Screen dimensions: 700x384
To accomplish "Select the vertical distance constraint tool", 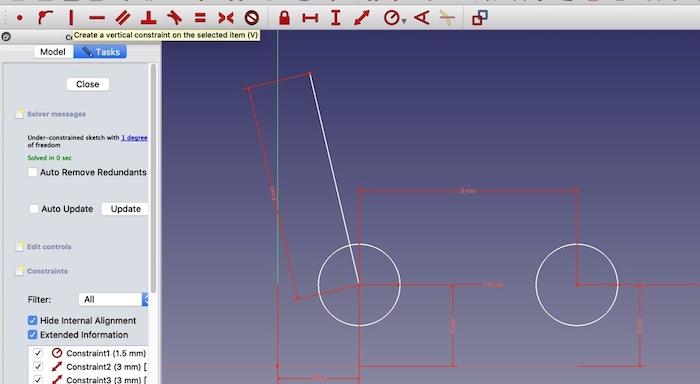I will [x=336, y=18].
